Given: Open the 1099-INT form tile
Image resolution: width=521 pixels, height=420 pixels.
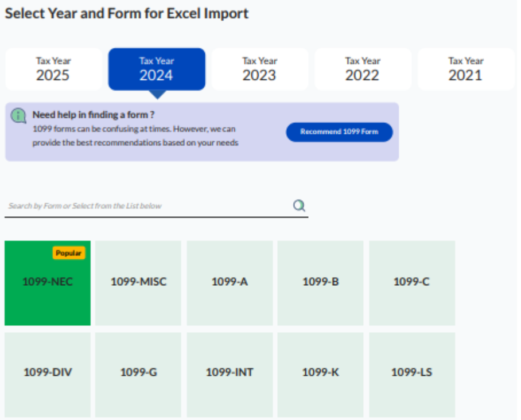Looking at the screenshot, I should [230, 374].
